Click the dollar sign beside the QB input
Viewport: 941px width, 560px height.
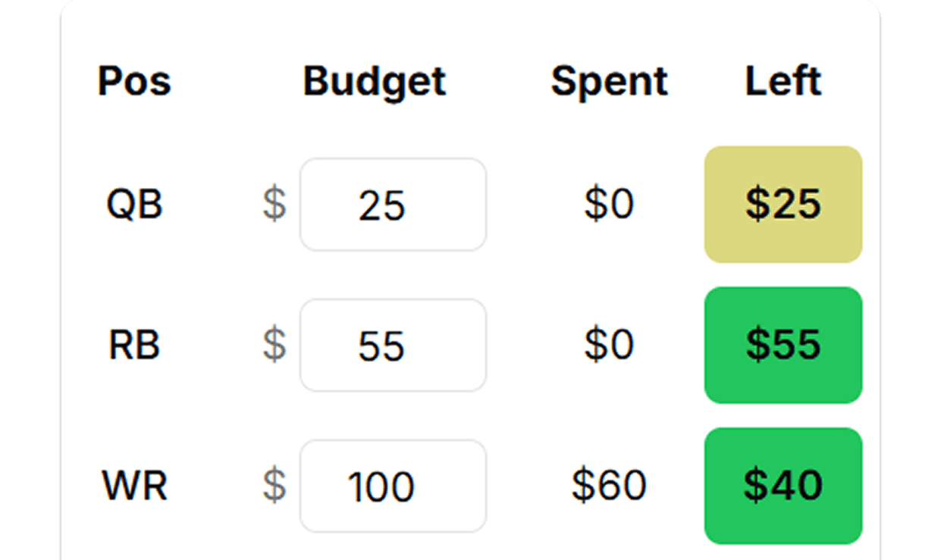(x=275, y=204)
